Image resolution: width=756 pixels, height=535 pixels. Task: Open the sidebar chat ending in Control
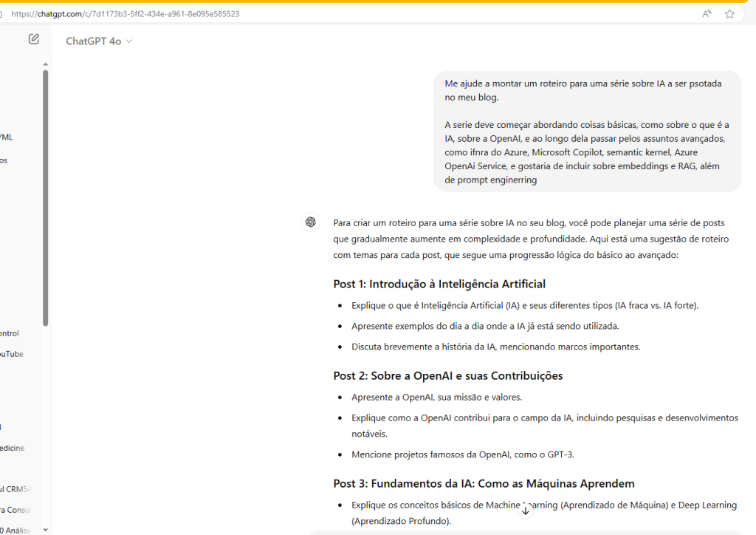(x=10, y=333)
